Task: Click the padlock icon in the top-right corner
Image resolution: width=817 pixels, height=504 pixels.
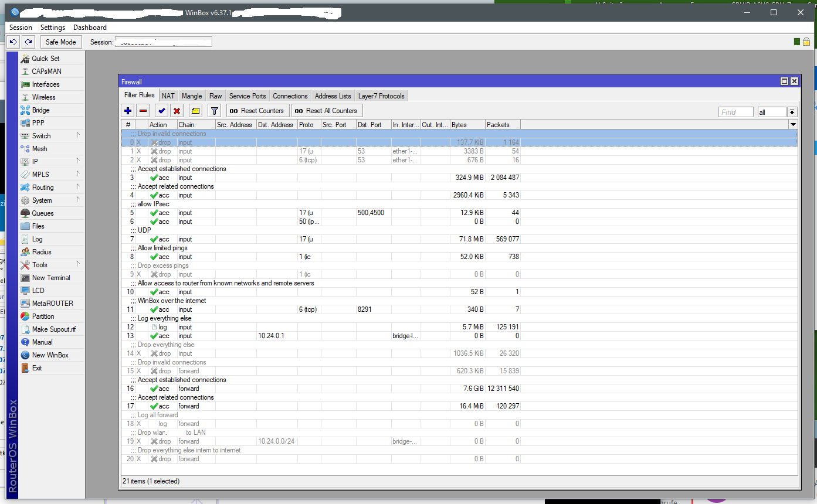Action: click(806, 42)
